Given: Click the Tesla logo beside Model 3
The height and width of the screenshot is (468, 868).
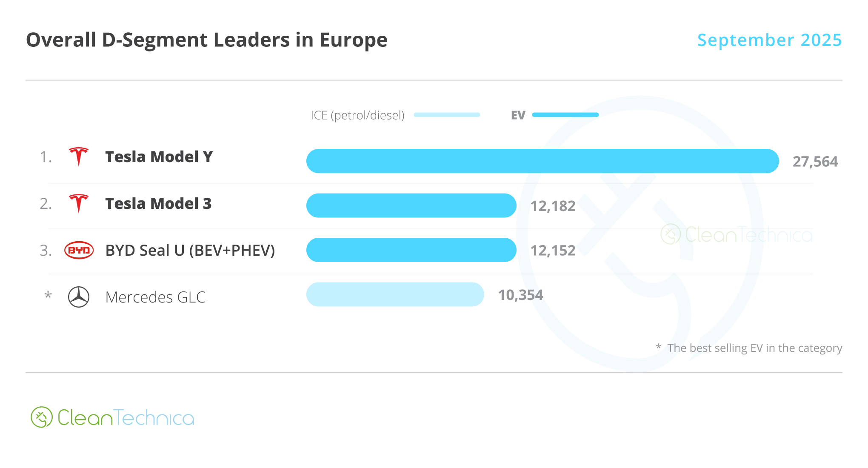Looking at the screenshot, I should coord(79,203).
